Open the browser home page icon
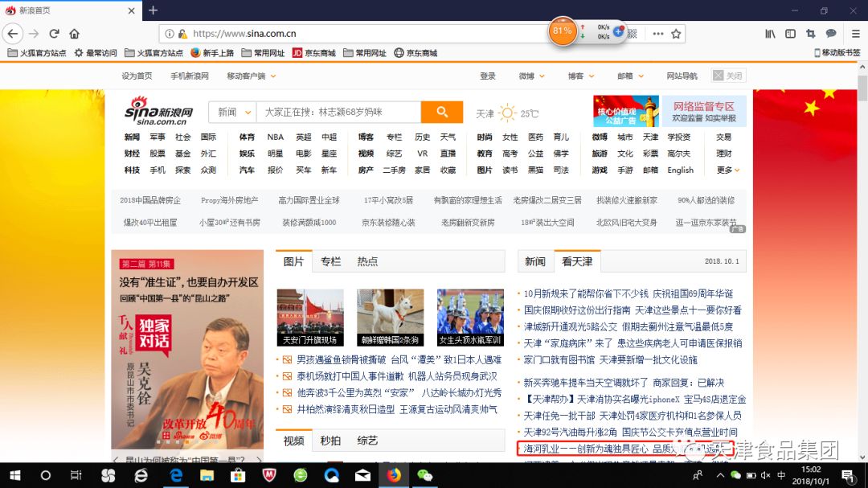Viewport: 868px width, 488px height. click(x=74, y=34)
